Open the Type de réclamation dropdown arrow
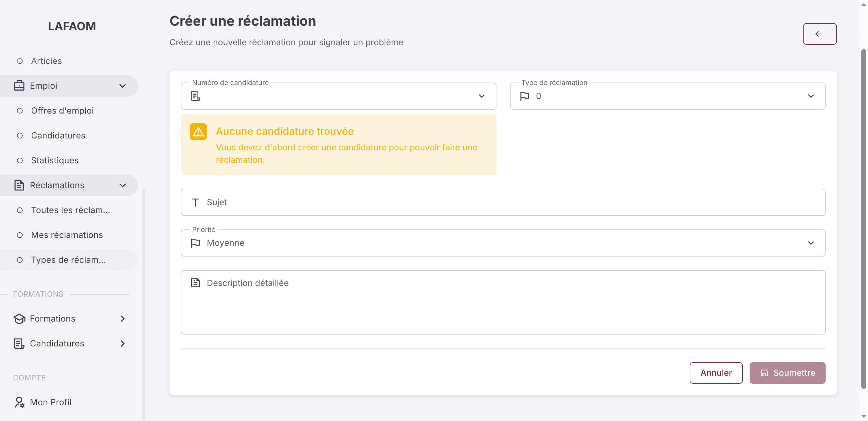The height and width of the screenshot is (421, 868). tap(811, 96)
